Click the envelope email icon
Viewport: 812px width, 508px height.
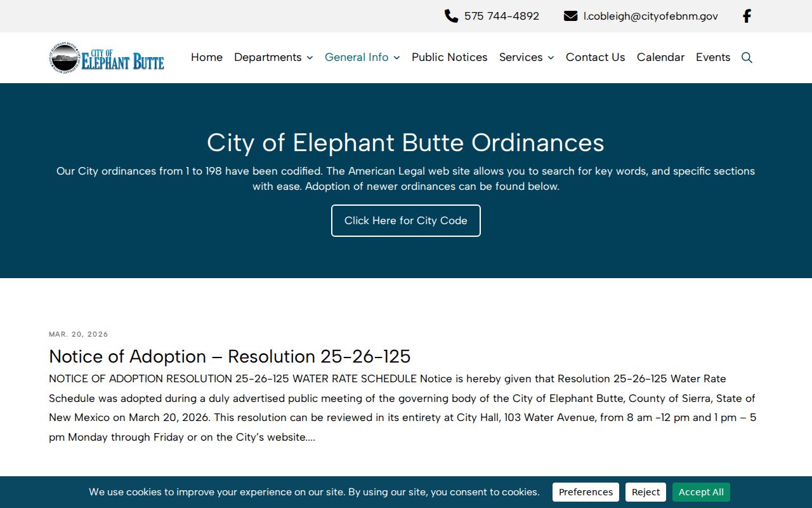point(570,16)
